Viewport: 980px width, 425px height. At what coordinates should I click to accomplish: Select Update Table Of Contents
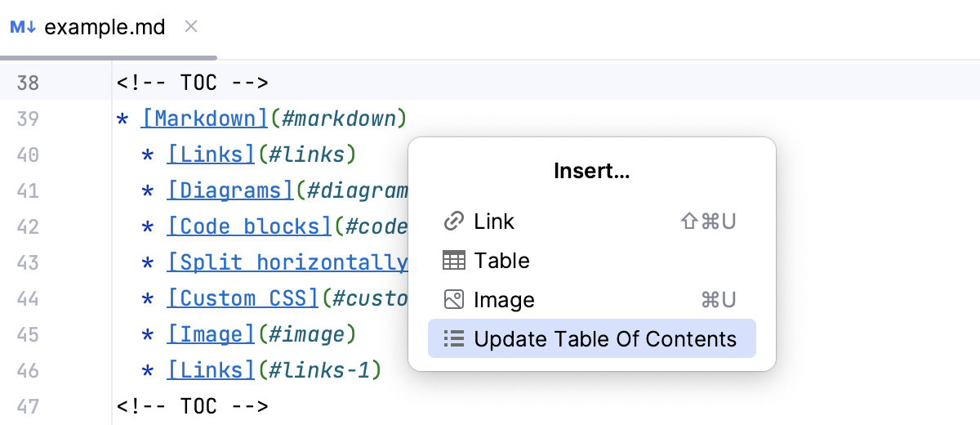604,339
